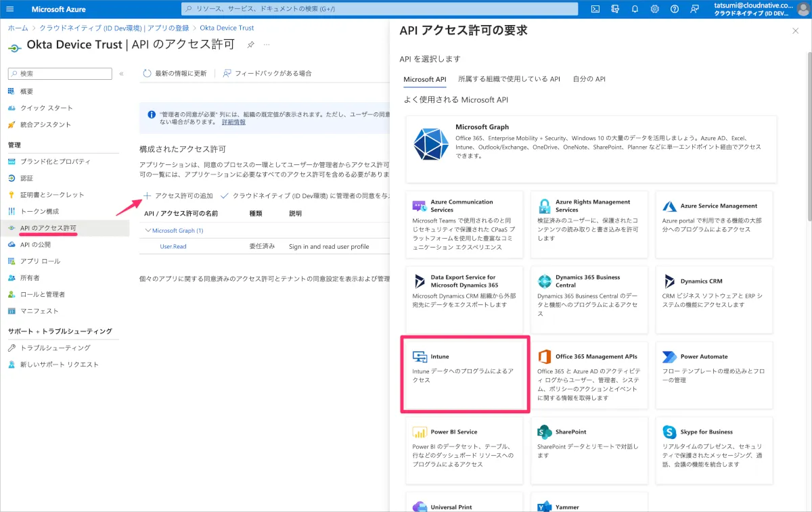
Task: Open the feedback icon in top bar
Action: 694,9
